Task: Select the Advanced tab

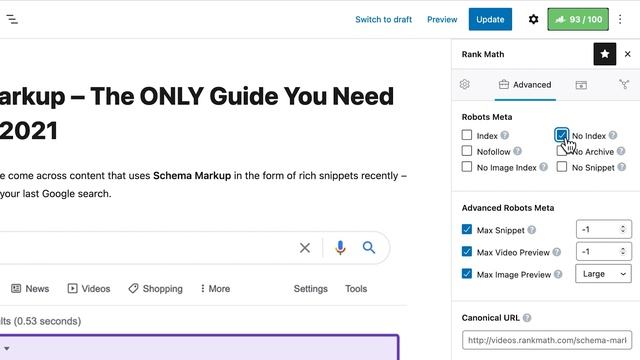Action: coord(525,84)
